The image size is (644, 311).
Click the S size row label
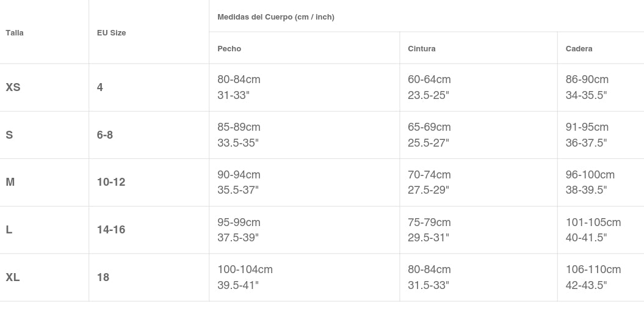9,135
